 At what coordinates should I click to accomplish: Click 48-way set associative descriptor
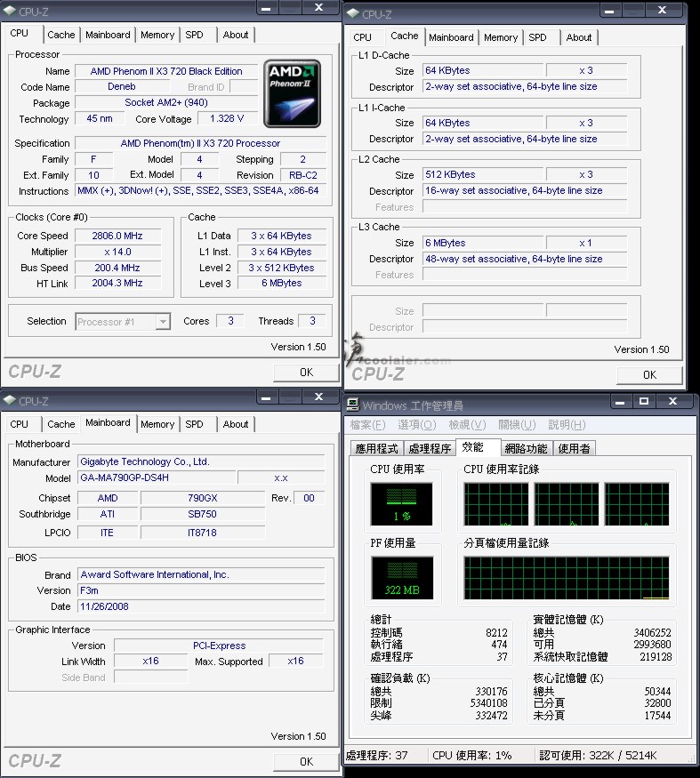coord(525,259)
